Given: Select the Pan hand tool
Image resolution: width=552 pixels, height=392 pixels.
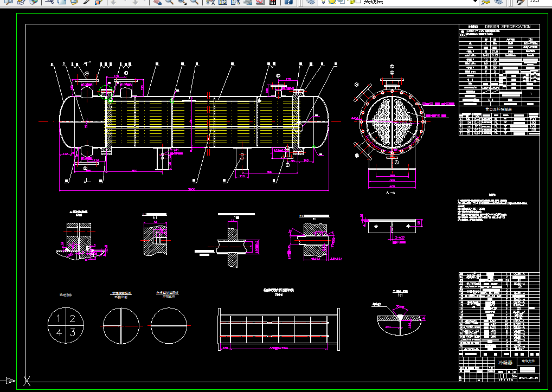Looking at the screenshot, I should click(157, 2).
